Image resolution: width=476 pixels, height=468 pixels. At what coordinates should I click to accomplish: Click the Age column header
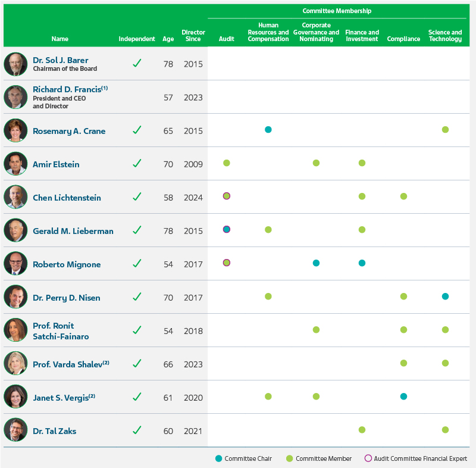168,39
